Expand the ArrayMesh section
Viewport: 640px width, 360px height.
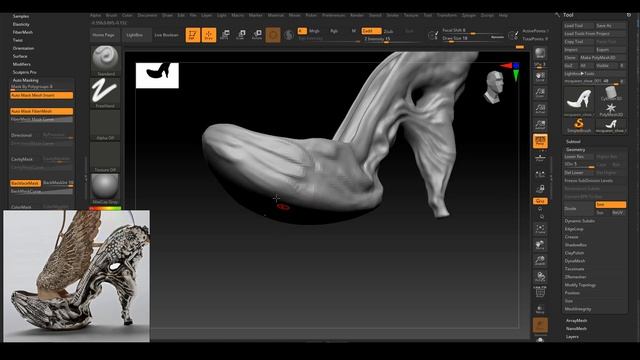coord(576,321)
